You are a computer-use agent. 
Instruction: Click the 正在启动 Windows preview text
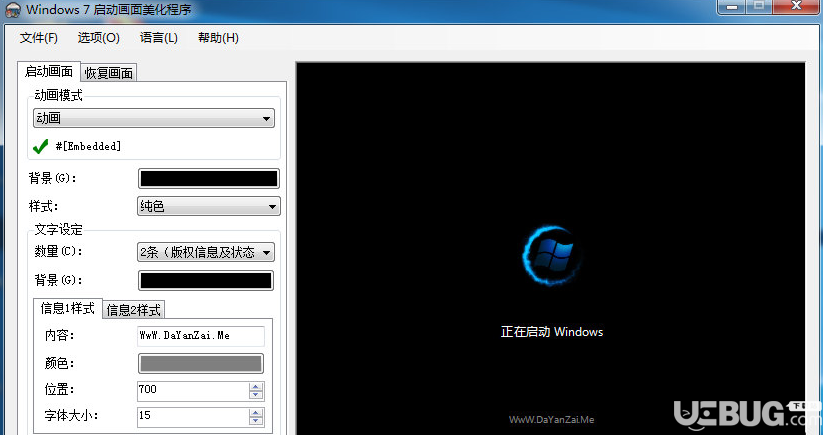[552, 332]
